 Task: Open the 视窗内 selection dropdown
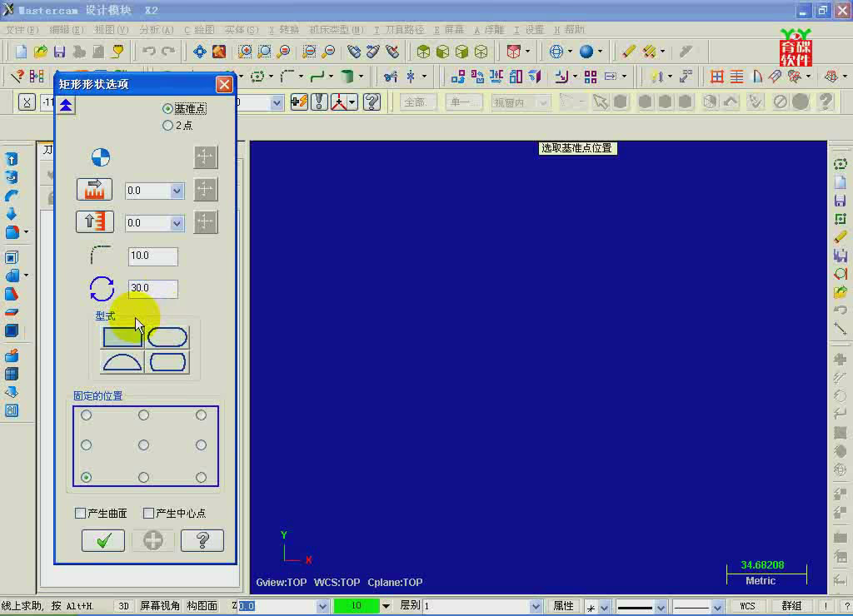[x=542, y=102]
